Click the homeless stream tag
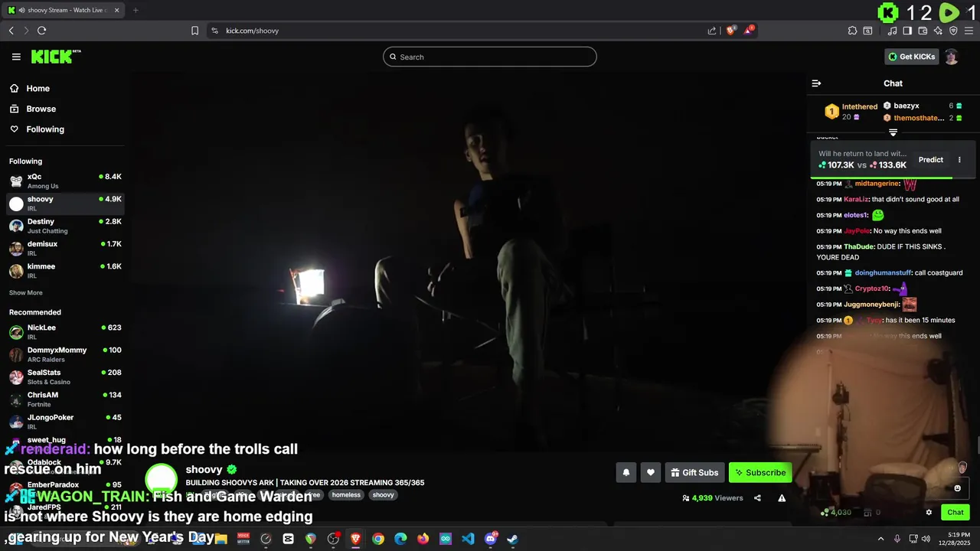Image resolution: width=980 pixels, height=551 pixels. point(346,495)
